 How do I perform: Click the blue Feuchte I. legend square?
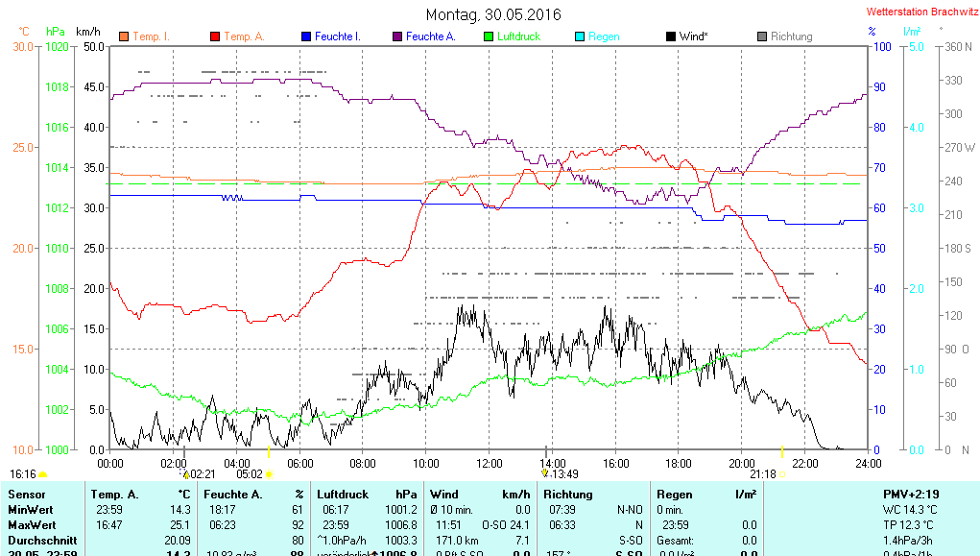coord(306,36)
